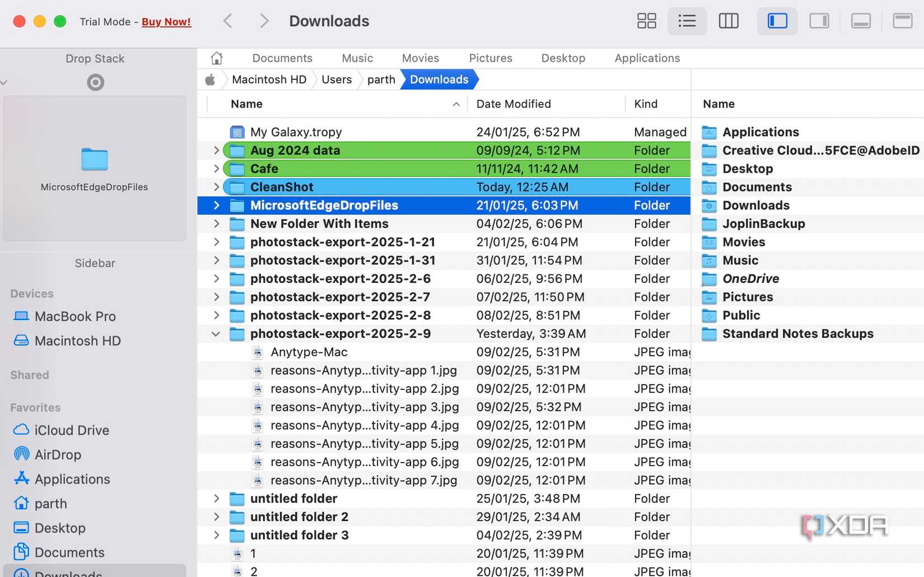This screenshot has height=577, width=924.
Task: Switch to list view in the toolbar
Action: point(687,21)
